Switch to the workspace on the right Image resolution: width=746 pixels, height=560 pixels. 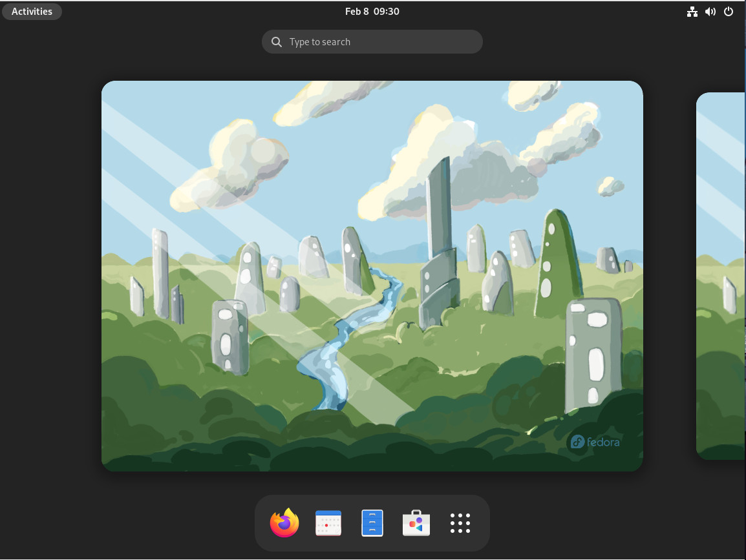click(x=721, y=276)
